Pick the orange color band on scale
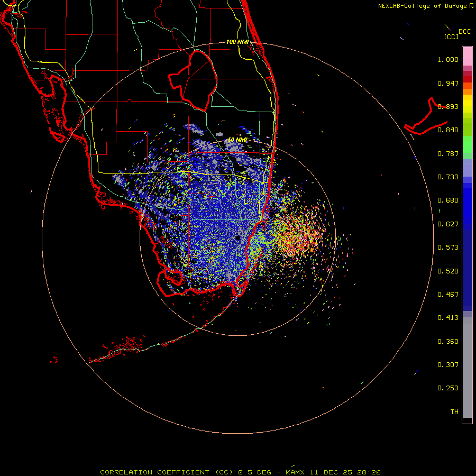Screen dimensions: 476x476 pyautogui.click(x=467, y=91)
